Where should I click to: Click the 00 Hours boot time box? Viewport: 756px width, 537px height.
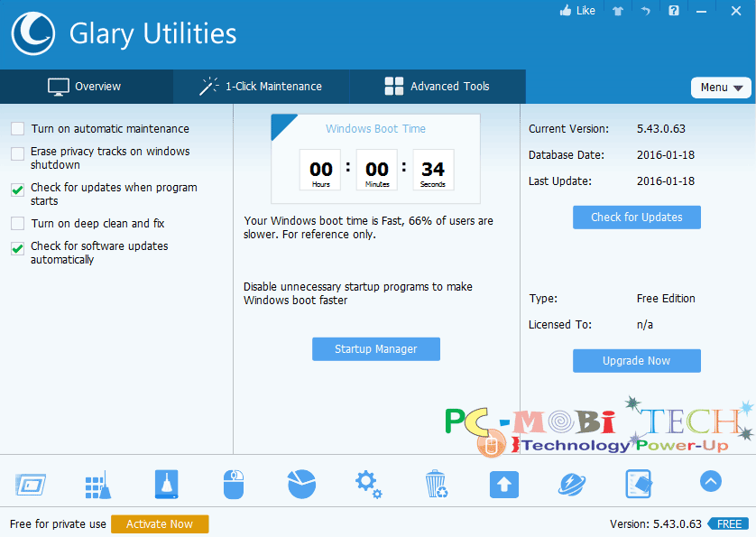click(320, 170)
